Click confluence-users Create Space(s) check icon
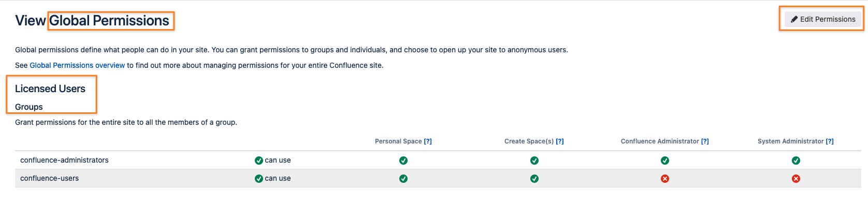This screenshot has height=203, width=868. (x=534, y=179)
